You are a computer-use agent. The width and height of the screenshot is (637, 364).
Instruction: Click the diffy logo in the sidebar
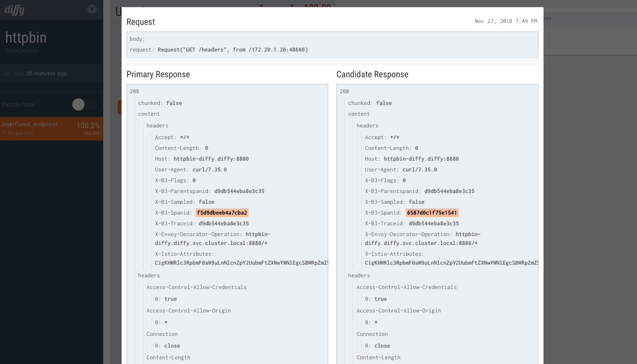[15, 10]
